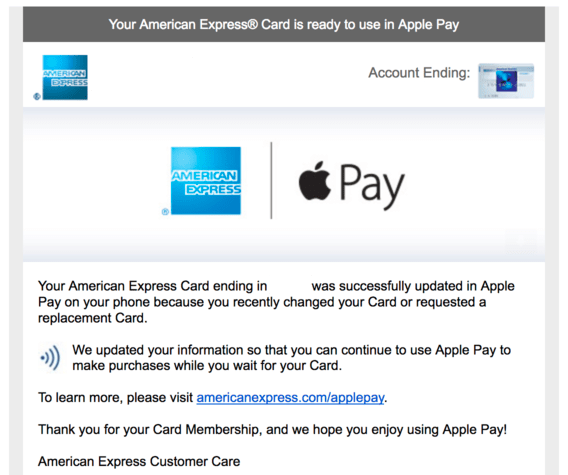This screenshot has height=475, width=568.
Task: Click the 'Thank you for your Card Membership' line
Action: pyautogui.click(x=272, y=429)
